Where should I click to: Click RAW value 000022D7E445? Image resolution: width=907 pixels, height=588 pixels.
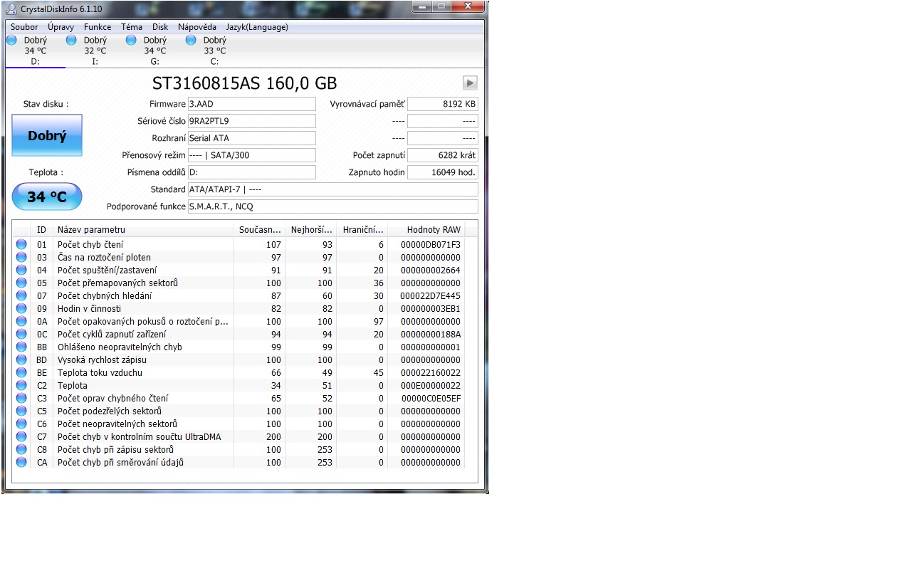tap(430, 295)
